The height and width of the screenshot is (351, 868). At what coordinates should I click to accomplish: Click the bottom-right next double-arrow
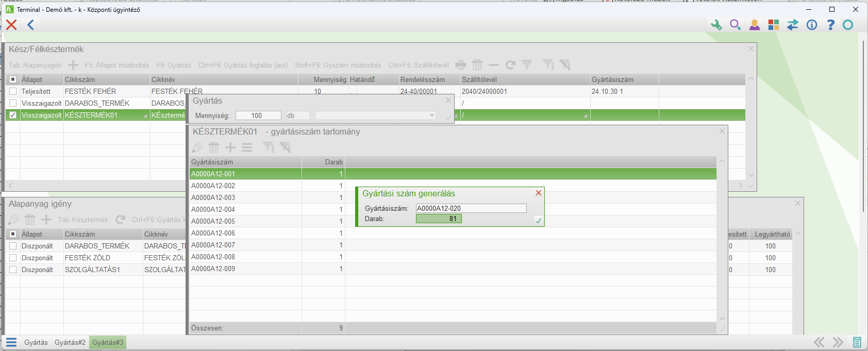(x=838, y=342)
